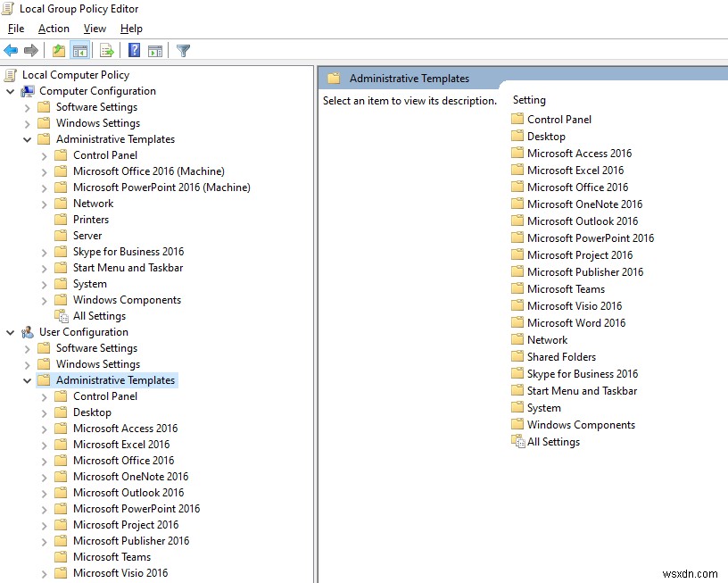Click the Forward arrow toolbar icon

31,50
